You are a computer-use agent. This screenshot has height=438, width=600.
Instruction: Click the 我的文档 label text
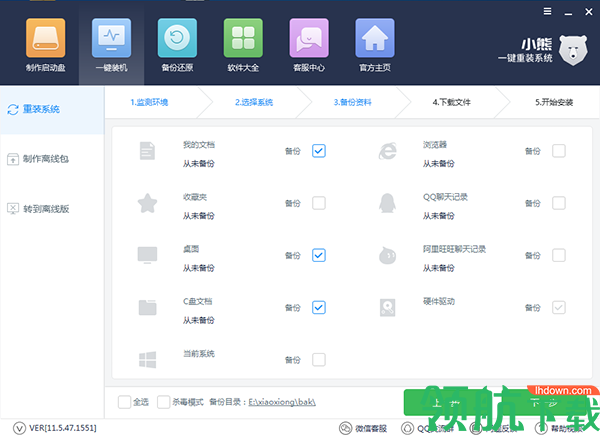pos(199,145)
